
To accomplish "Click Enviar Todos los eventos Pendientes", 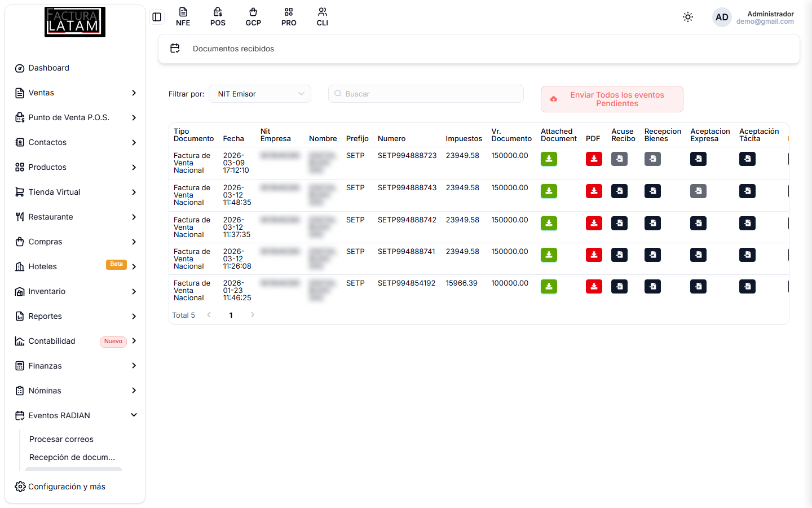I will coord(612,99).
